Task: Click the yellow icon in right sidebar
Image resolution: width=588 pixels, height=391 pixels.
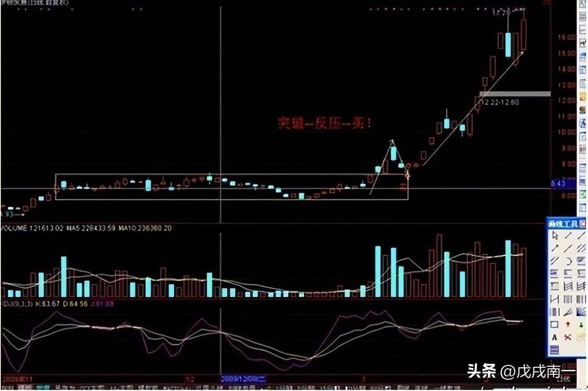Action: [x=582, y=96]
